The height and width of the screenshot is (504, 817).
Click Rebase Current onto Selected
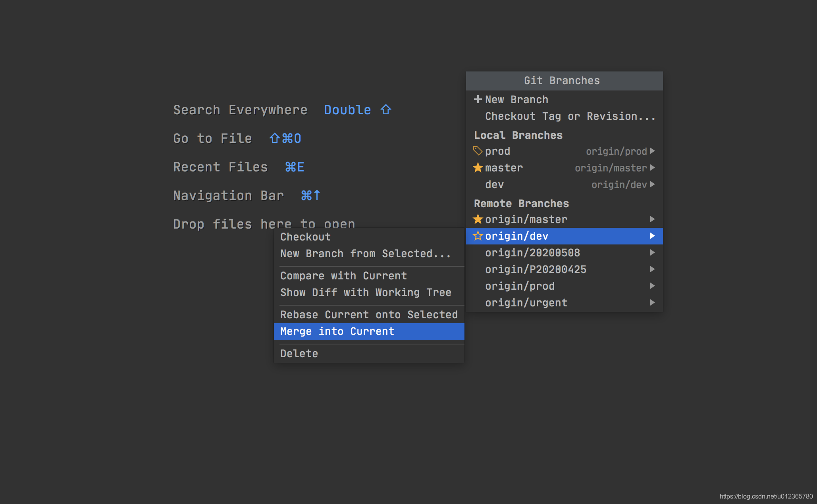(369, 315)
